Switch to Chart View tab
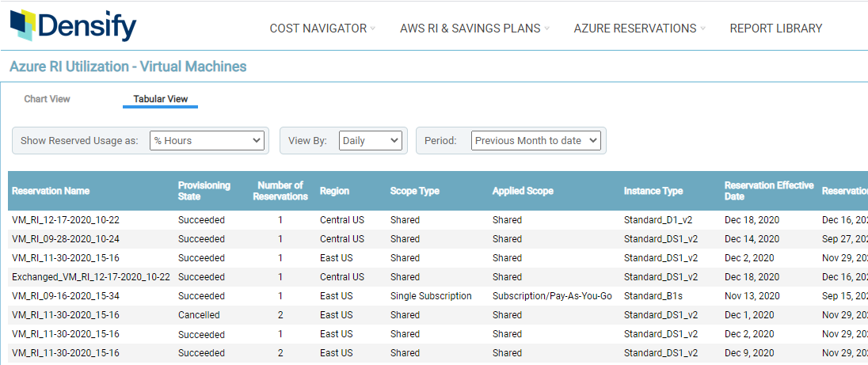The height and width of the screenshot is (365, 868). [48, 99]
